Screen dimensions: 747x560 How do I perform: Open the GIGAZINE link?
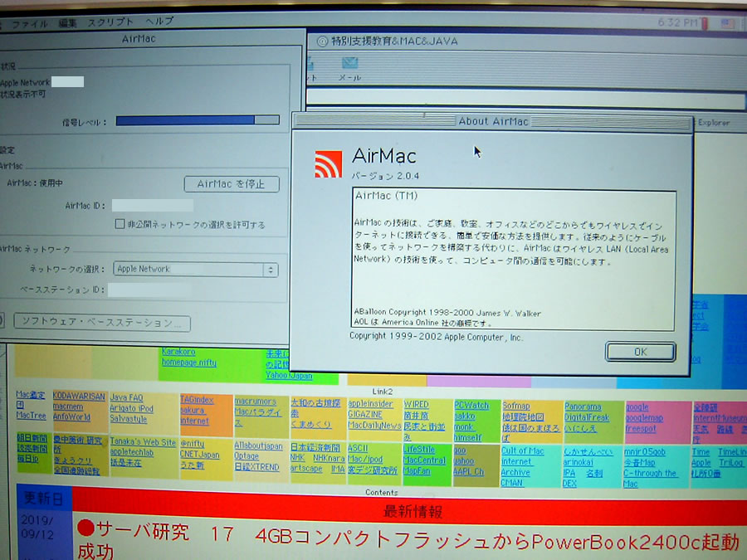(x=365, y=414)
